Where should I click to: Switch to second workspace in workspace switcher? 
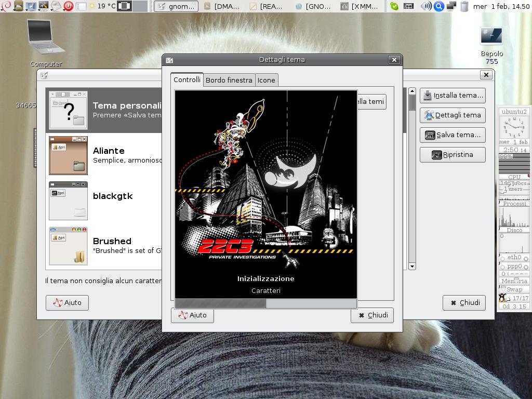click(x=139, y=6)
